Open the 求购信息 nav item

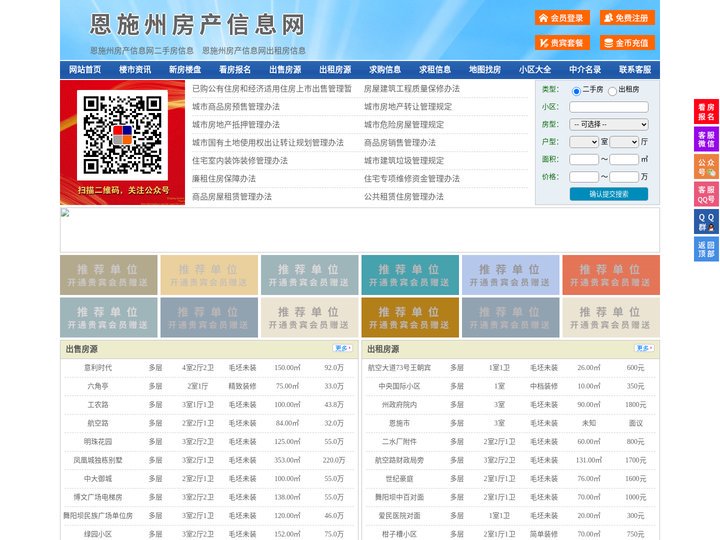point(385,70)
